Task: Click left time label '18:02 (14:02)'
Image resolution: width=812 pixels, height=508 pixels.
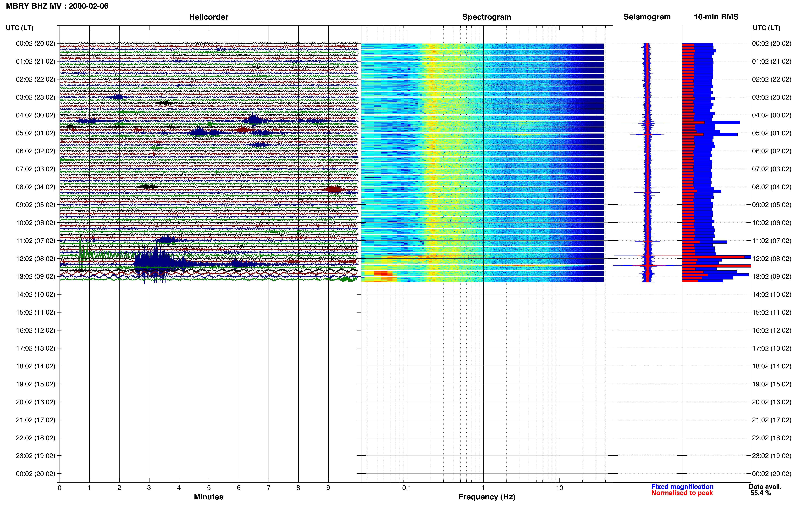Action: coord(35,366)
